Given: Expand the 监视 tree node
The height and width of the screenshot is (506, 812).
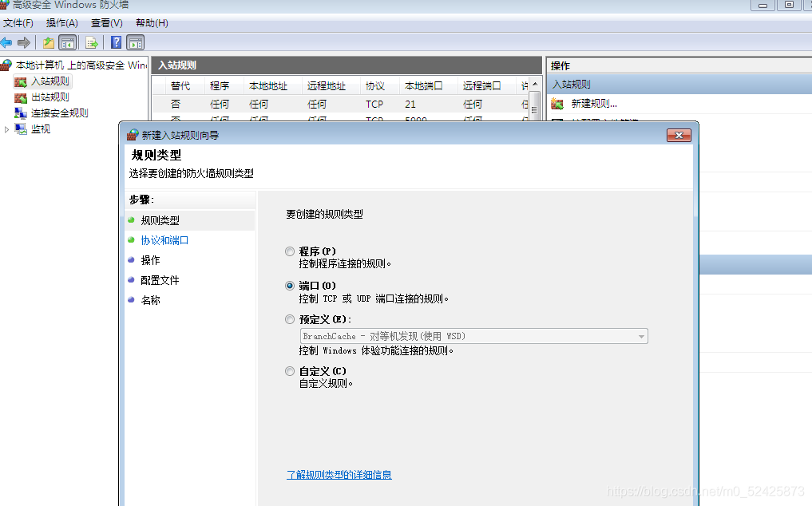Looking at the screenshot, I should (6, 129).
